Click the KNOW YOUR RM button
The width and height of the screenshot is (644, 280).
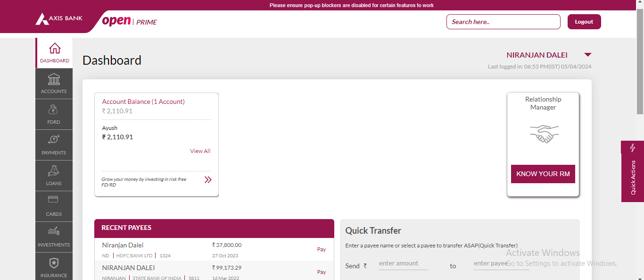pos(543,174)
